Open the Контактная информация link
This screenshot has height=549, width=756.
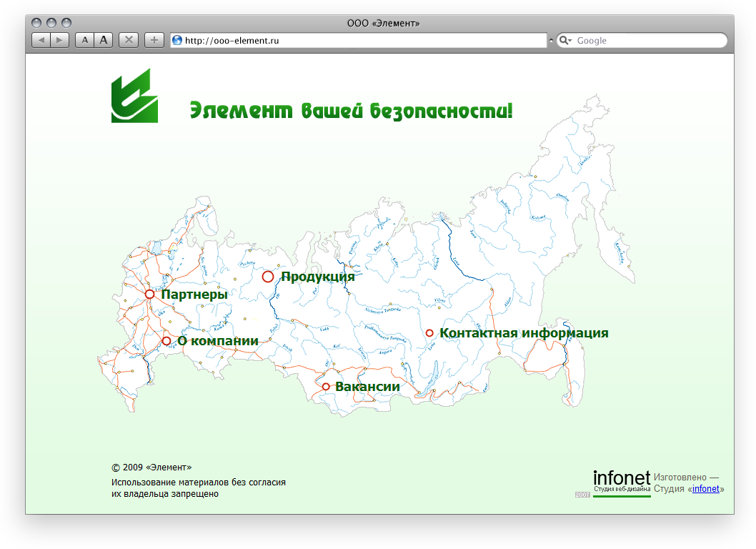click(524, 333)
